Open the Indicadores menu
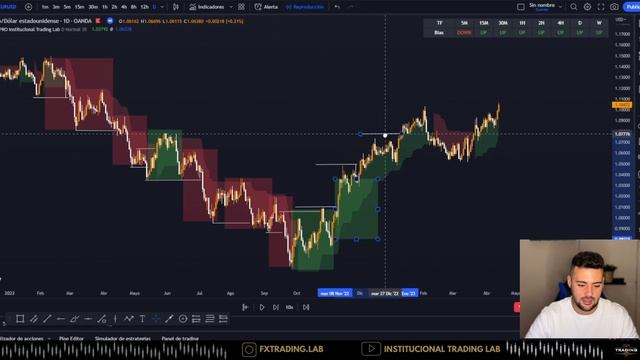This screenshot has height=360, width=640. pos(207,7)
